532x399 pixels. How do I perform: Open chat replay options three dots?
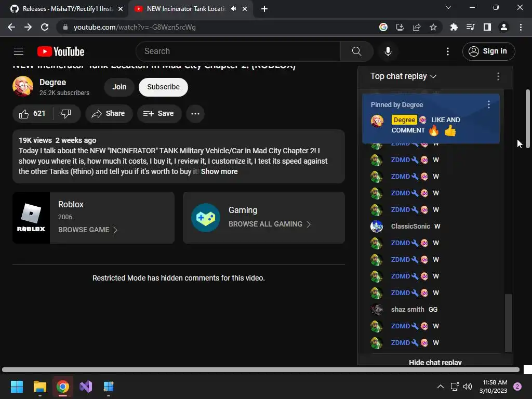[x=498, y=76]
